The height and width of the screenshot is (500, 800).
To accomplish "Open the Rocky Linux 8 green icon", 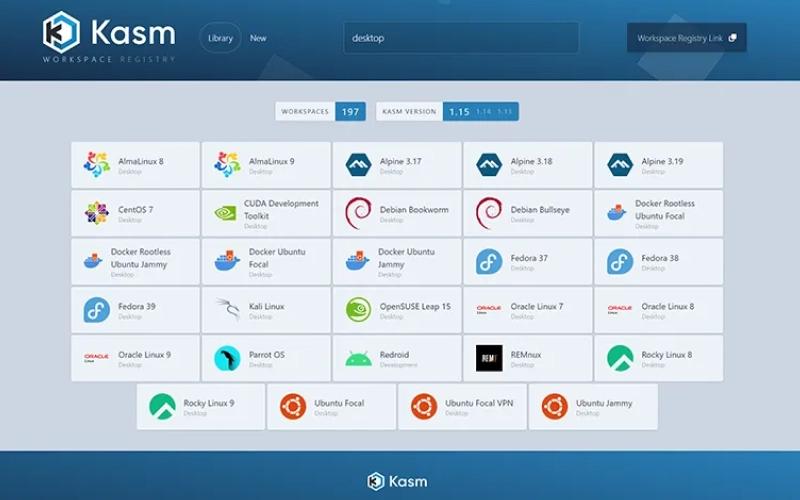I will click(x=620, y=358).
